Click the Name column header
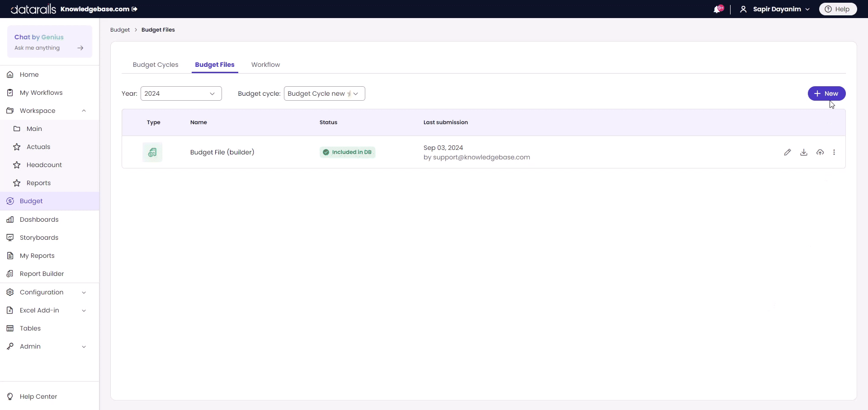This screenshot has width=868, height=410. coord(198,122)
